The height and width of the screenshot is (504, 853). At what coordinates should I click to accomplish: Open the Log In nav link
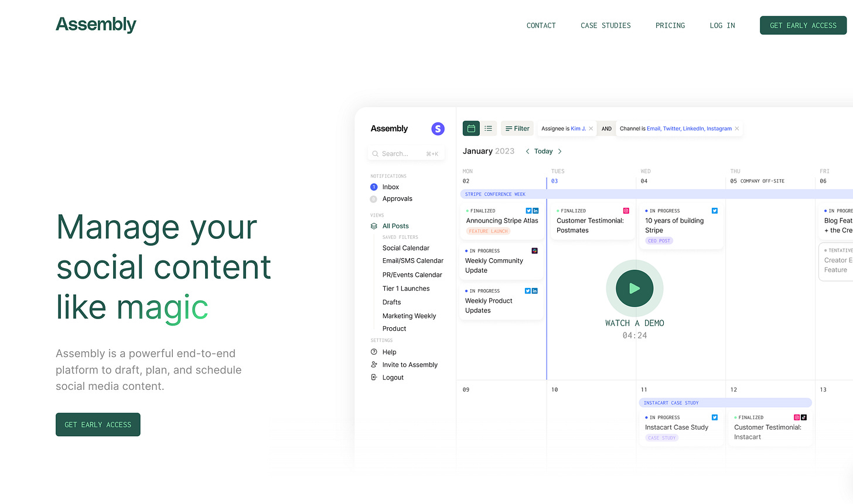(x=722, y=25)
